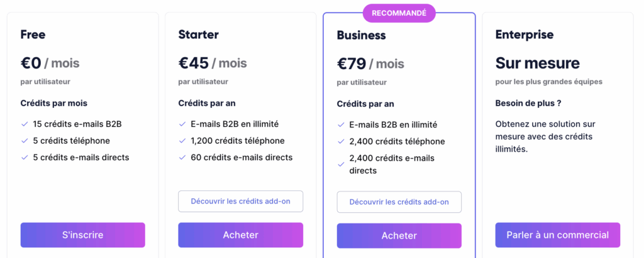Click the Recommandé badge on Business plan
644x258 pixels.
(399, 13)
